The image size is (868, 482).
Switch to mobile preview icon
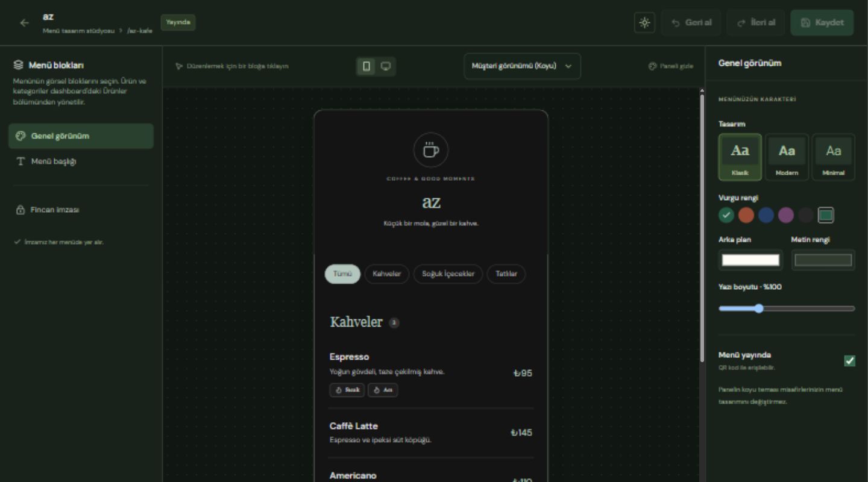[366, 66]
